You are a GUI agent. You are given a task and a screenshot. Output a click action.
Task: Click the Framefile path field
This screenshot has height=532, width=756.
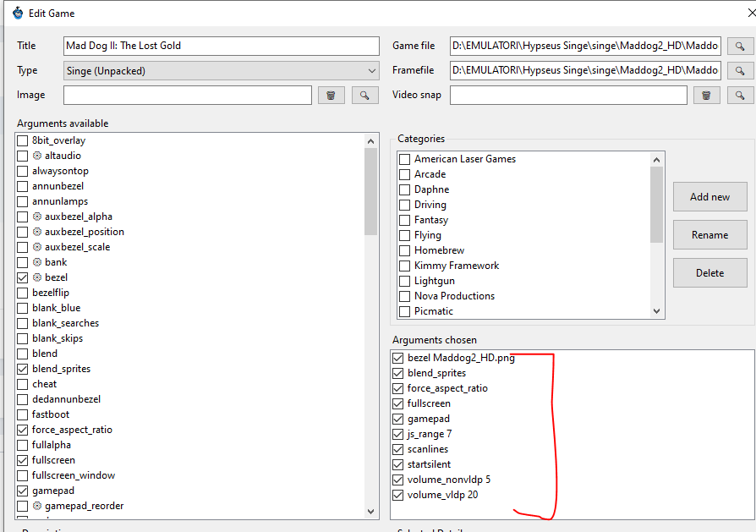pos(586,70)
